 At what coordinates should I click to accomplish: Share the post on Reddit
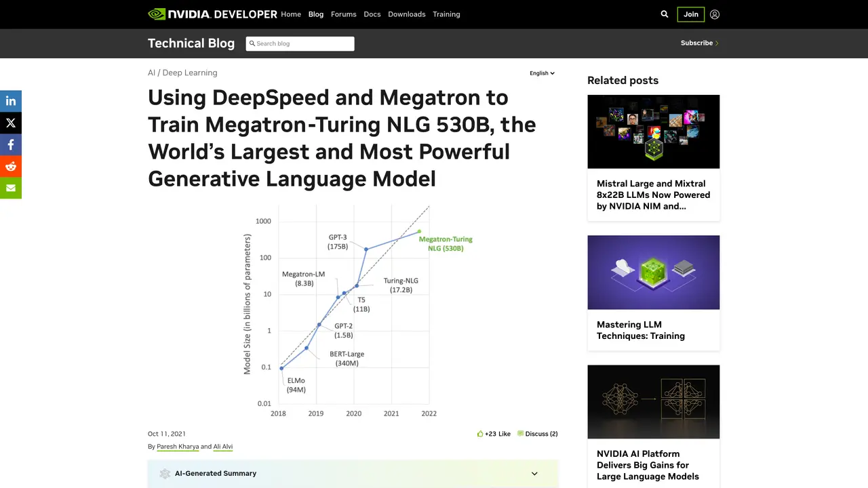(x=11, y=166)
